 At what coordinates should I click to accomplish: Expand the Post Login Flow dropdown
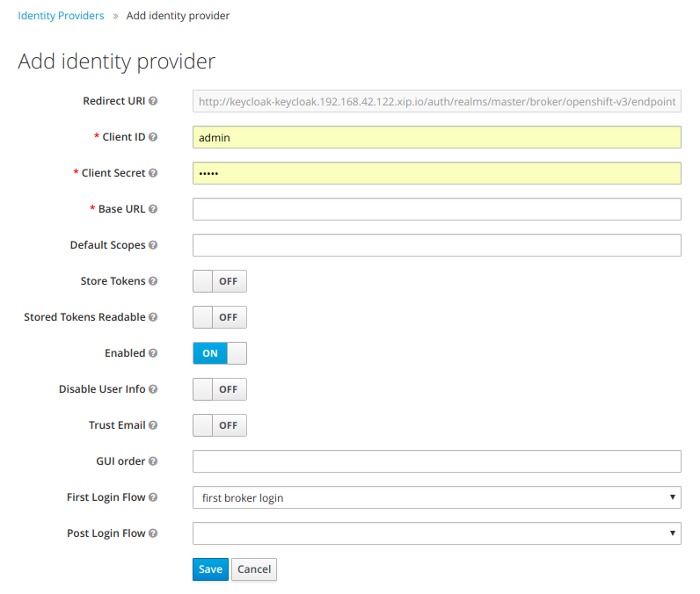click(436, 533)
